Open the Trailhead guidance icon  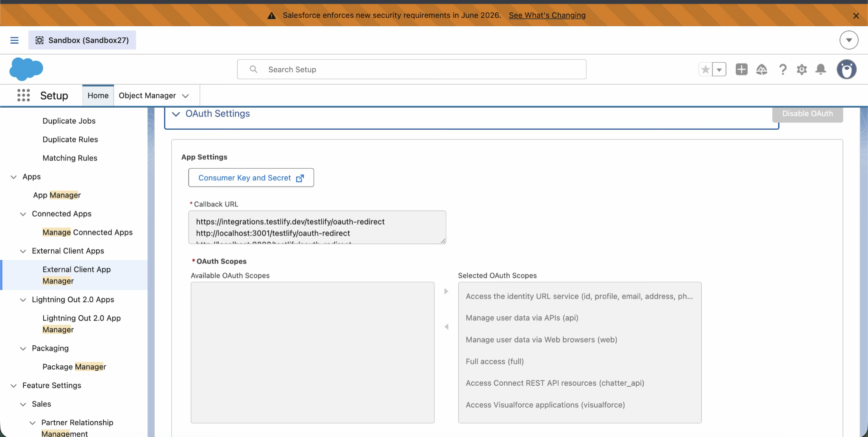click(x=762, y=69)
